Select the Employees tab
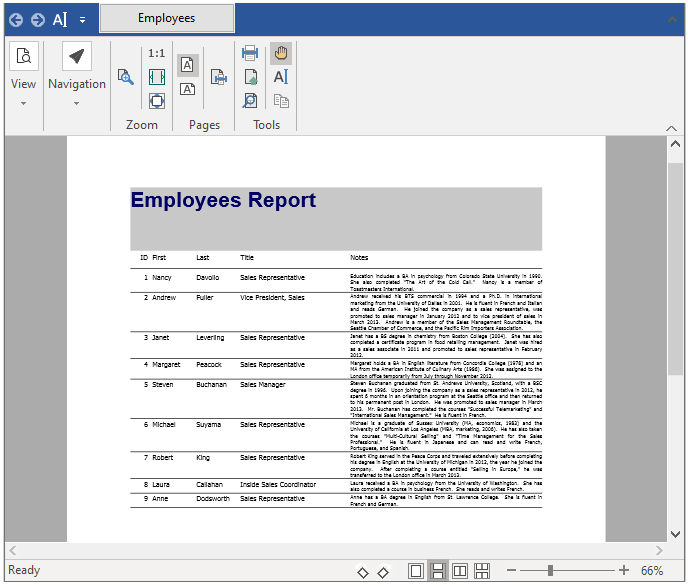The width and height of the screenshot is (688, 586). 167,18
